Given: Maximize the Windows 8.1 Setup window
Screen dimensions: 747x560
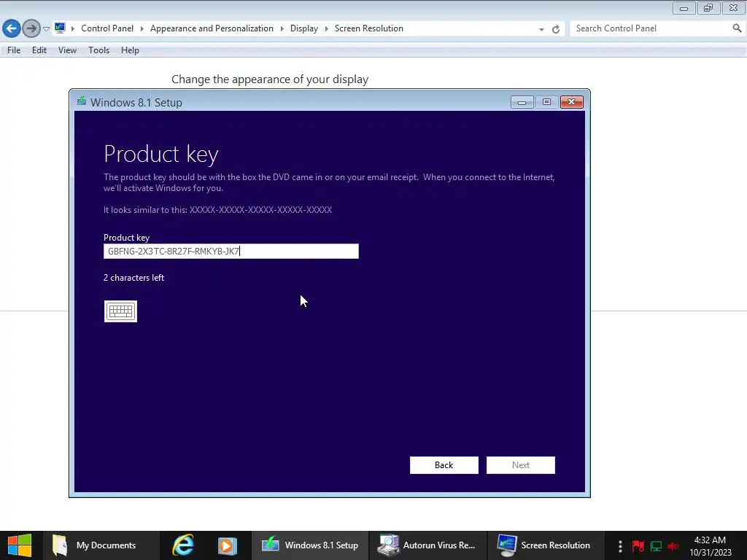Looking at the screenshot, I should 546,102.
